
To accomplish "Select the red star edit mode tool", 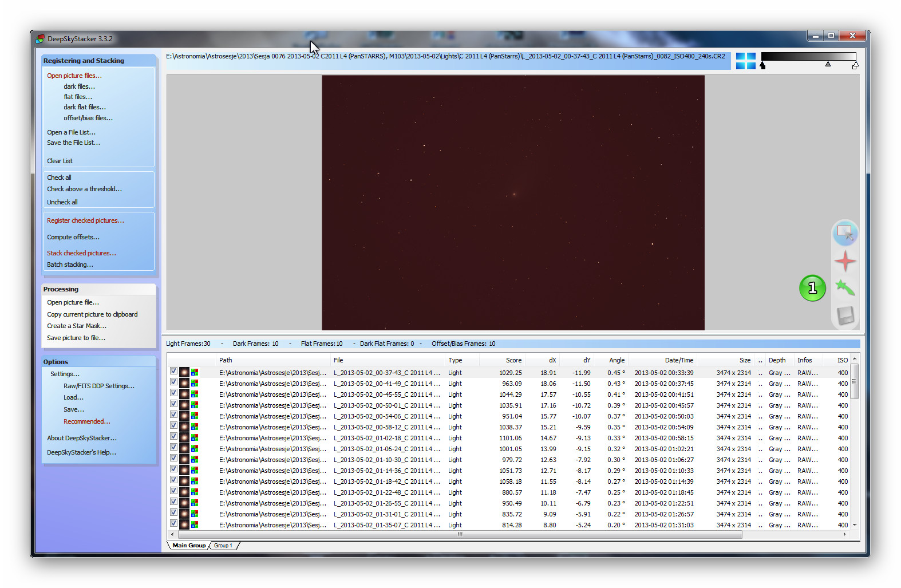I will 845,261.
